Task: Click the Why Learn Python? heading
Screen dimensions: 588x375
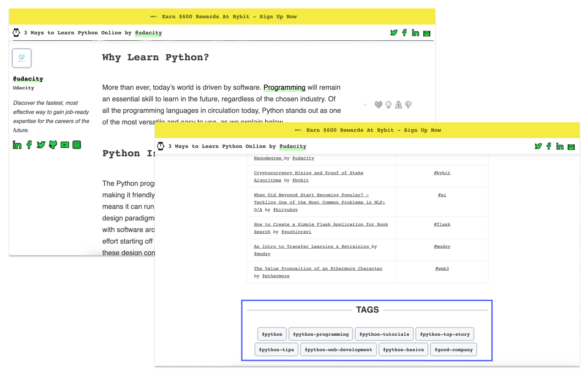Action: coord(156,57)
